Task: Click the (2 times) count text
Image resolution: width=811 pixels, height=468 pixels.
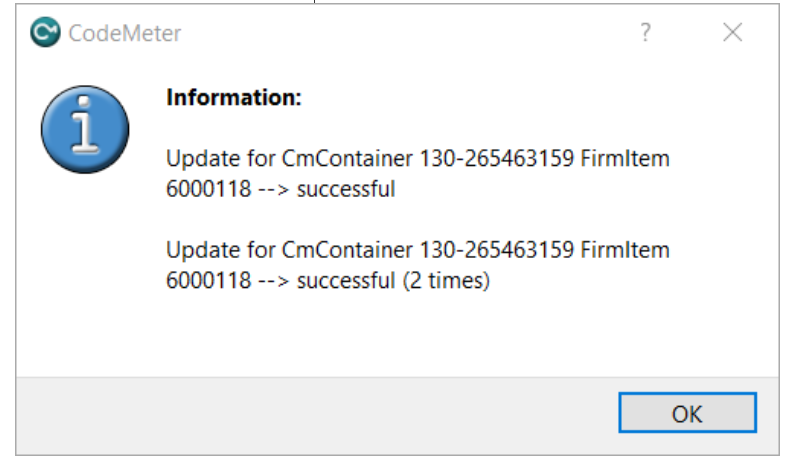Action: coord(446,281)
